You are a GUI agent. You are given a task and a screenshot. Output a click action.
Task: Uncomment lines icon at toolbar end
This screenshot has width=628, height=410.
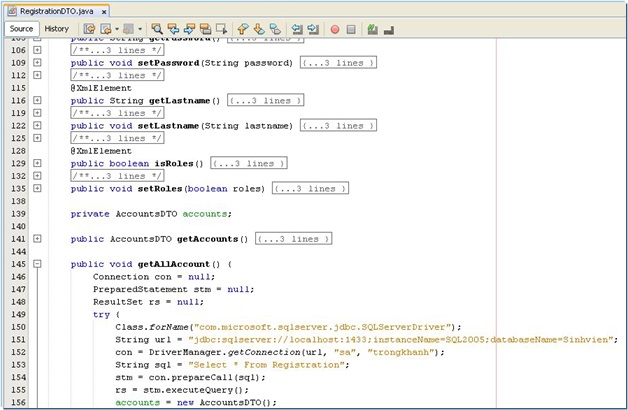[388, 30]
